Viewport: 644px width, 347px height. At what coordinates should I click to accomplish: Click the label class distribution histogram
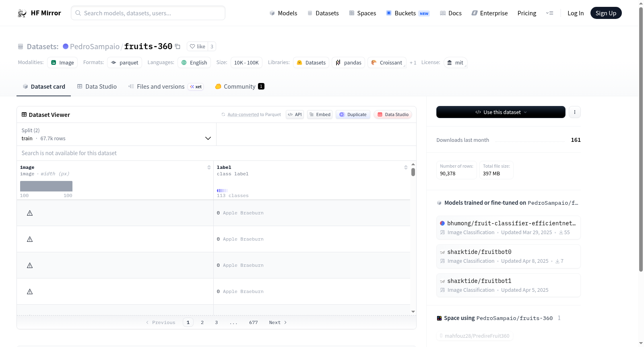222,191
